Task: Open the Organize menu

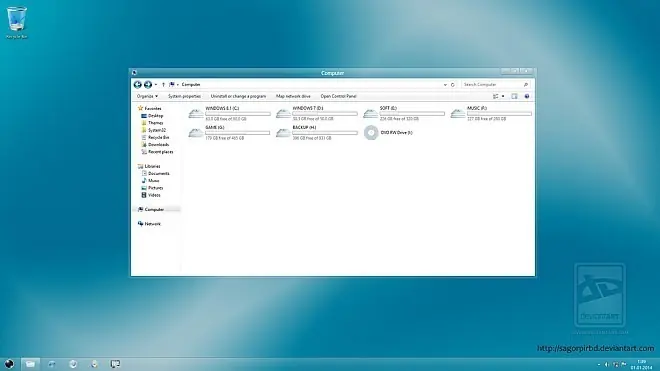Action: click(x=147, y=96)
